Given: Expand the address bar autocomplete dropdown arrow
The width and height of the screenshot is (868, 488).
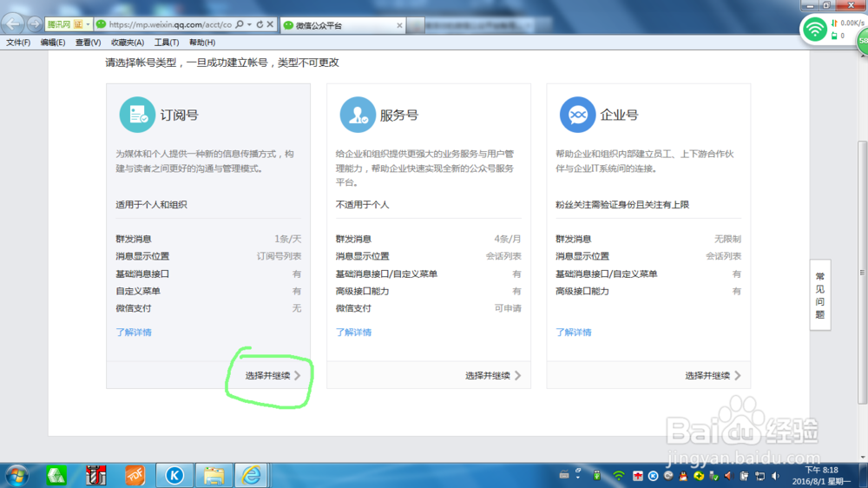Looking at the screenshot, I should [249, 24].
